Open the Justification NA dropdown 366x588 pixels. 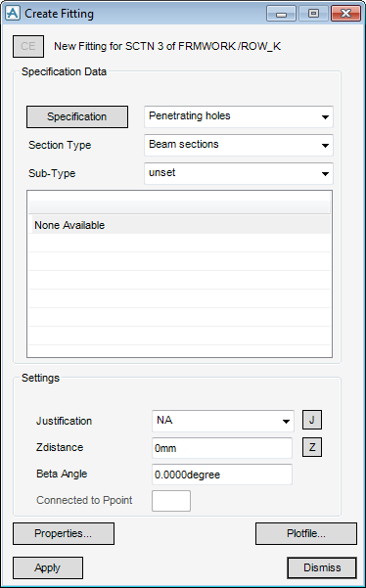tap(223, 421)
